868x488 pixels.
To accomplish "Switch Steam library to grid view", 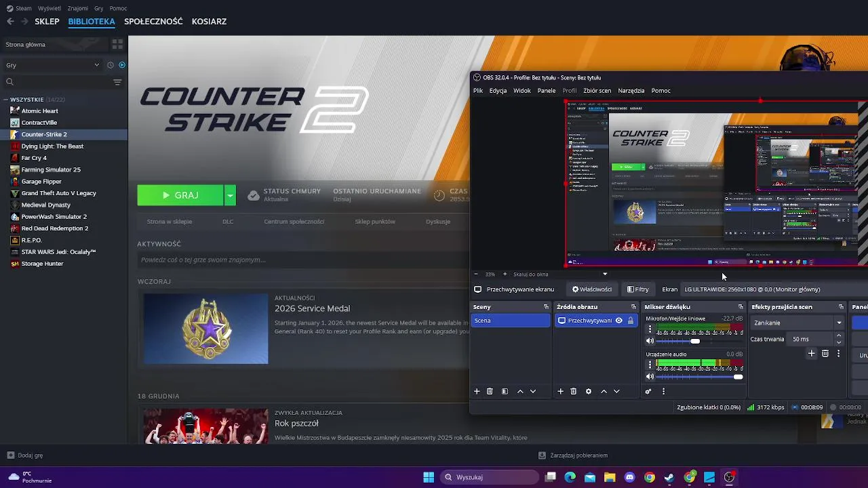I will [x=117, y=44].
